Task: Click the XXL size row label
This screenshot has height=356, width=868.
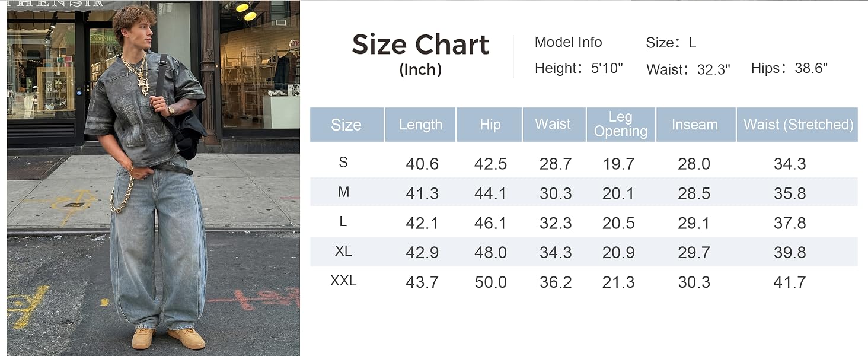Action: pyautogui.click(x=343, y=281)
